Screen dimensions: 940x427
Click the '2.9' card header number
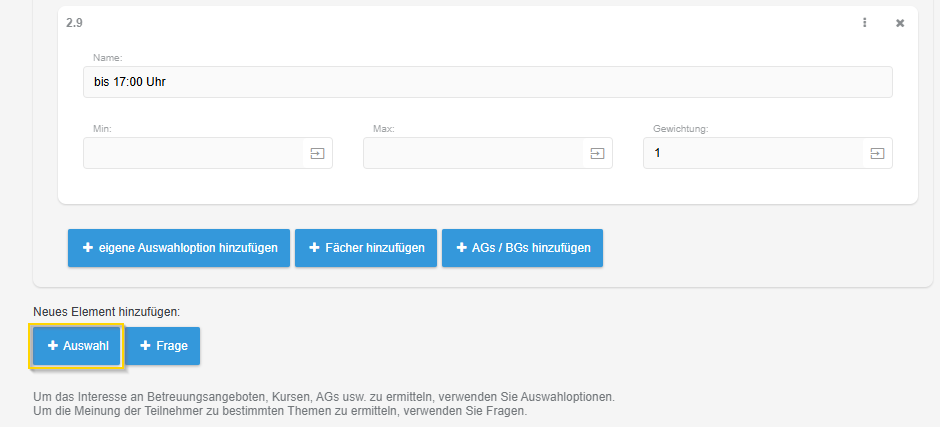pos(74,22)
